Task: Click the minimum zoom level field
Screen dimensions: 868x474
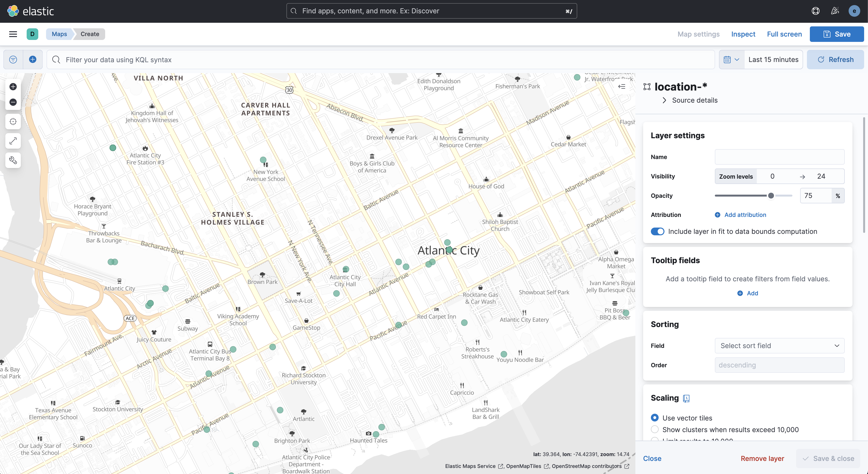Action: click(x=772, y=176)
